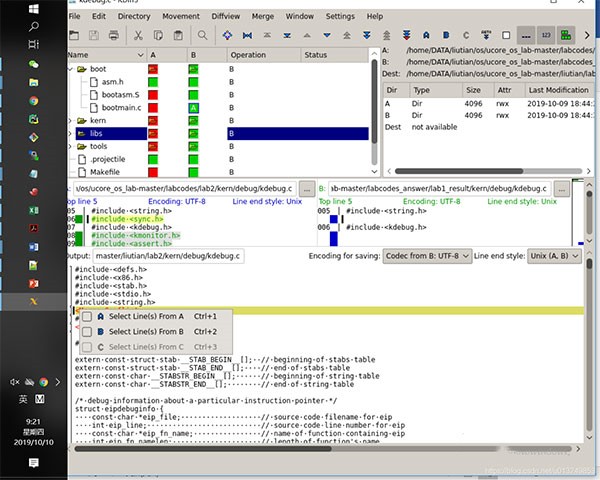The image size is (600, 480).
Task: Collapse the boot folder
Action: (x=70, y=69)
